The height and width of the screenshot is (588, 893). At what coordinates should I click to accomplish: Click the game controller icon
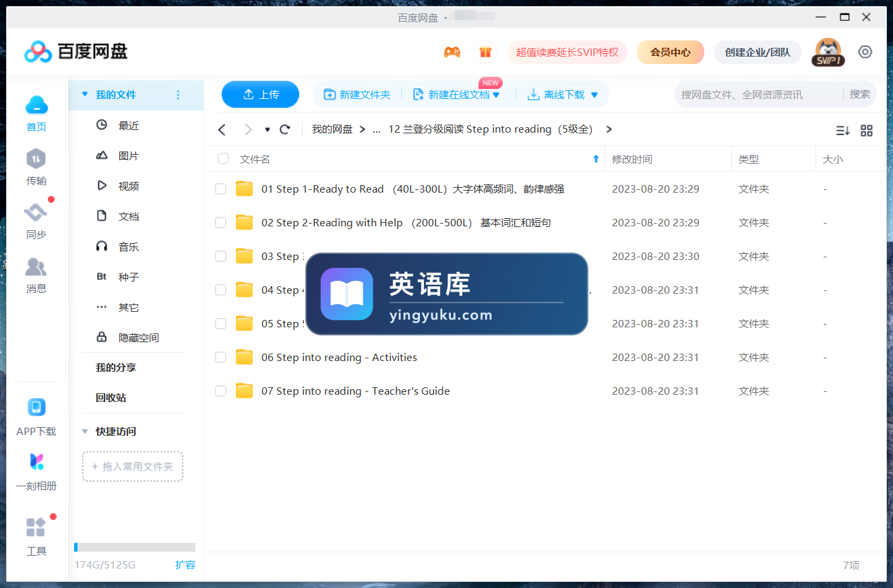click(x=452, y=52)
